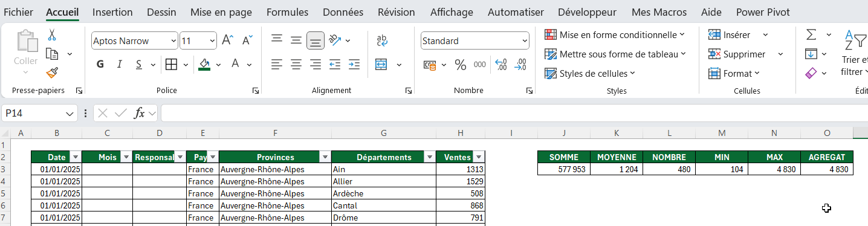The height and width of the screenshot is (226, 868).
Task: Click Styles de cellules
Action: pos(590,73)
